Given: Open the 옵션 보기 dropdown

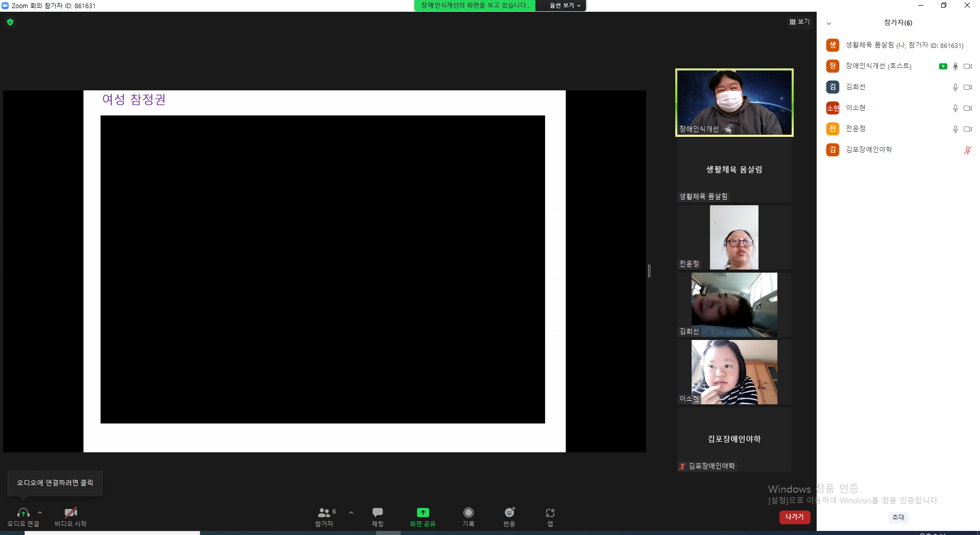Looking at the screenshot, I should click(x=565, y=6).
